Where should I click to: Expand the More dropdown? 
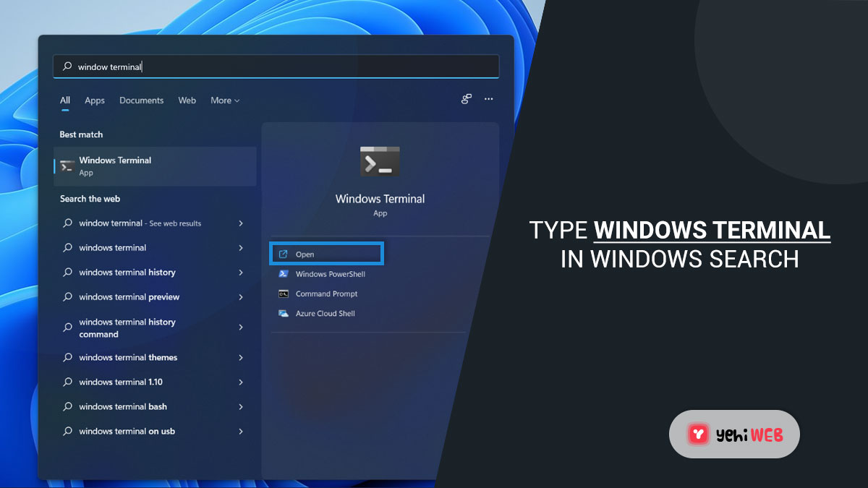coord(225,100)
